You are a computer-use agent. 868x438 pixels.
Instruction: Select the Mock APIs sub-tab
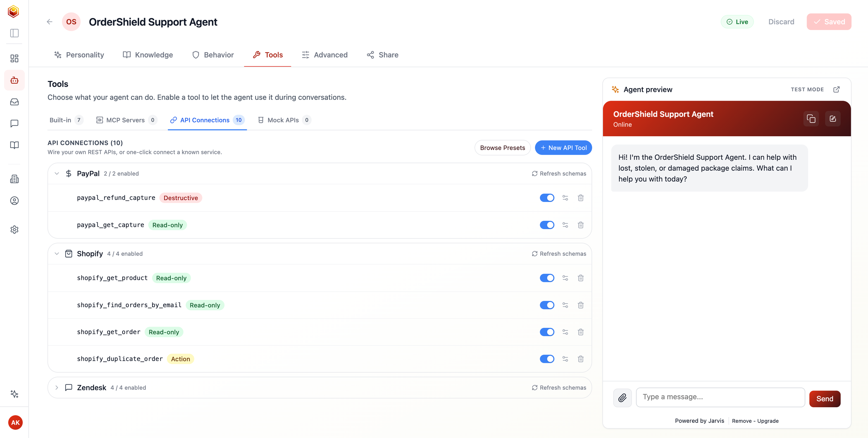point(284,120)
